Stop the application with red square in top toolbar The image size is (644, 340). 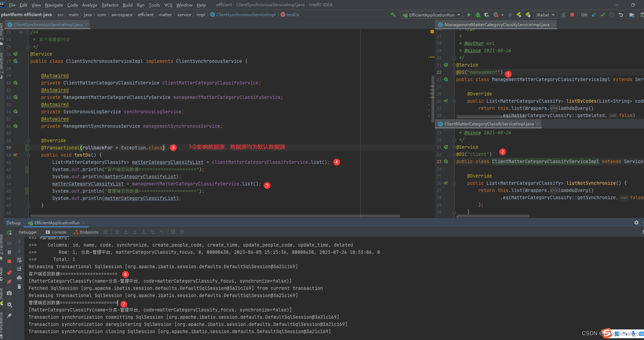click(572, 15)
